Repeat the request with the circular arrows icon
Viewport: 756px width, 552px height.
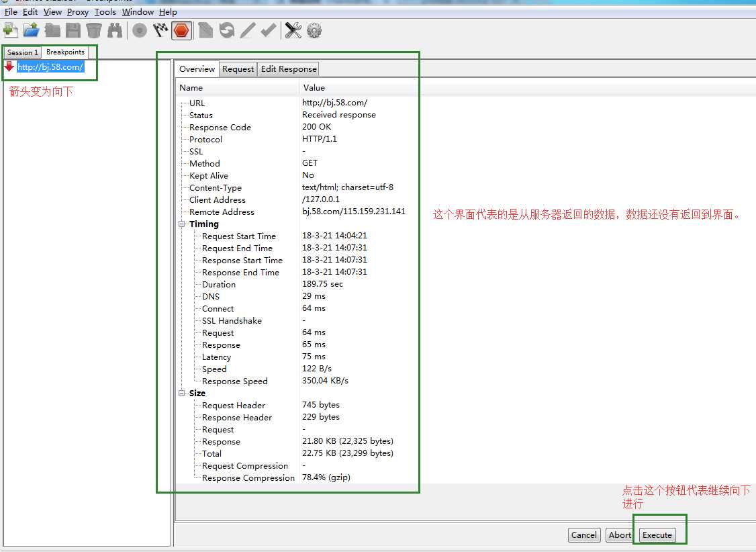227,30
